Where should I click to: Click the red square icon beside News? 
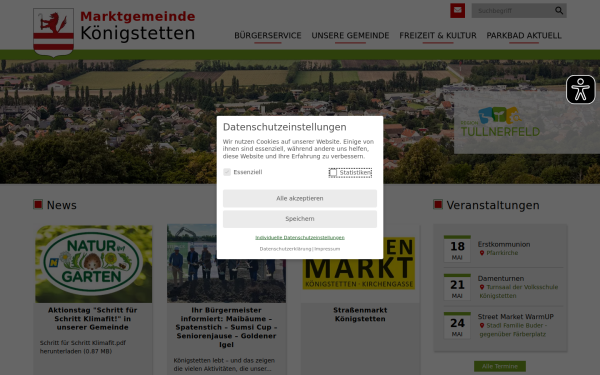pyautogui.click(x=38, y=204)
